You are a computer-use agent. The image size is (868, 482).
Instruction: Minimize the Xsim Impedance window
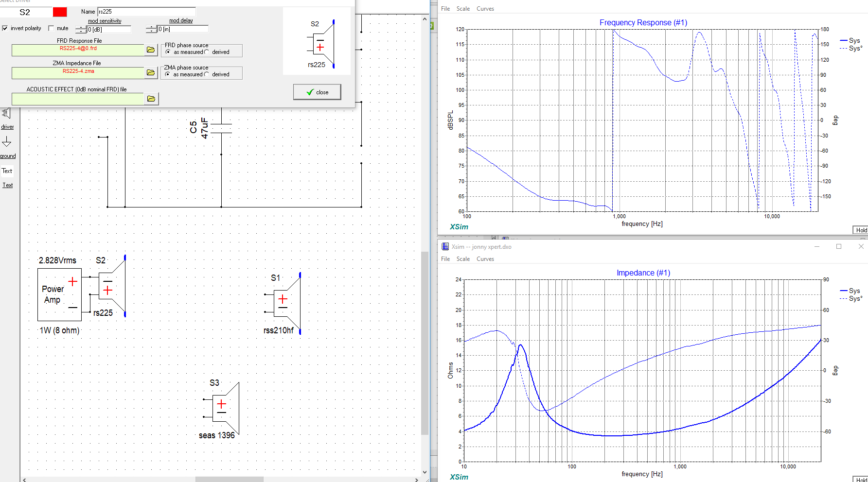pos(817,246)
